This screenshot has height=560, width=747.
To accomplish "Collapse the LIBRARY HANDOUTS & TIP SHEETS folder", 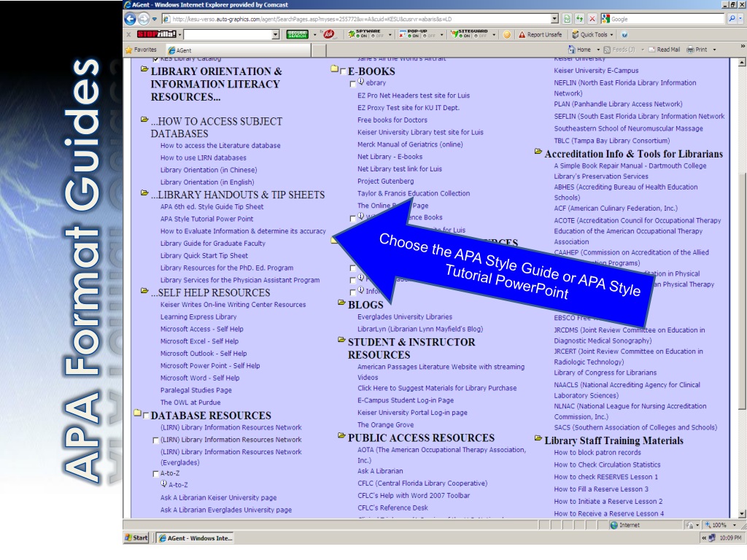I will 144,192.
